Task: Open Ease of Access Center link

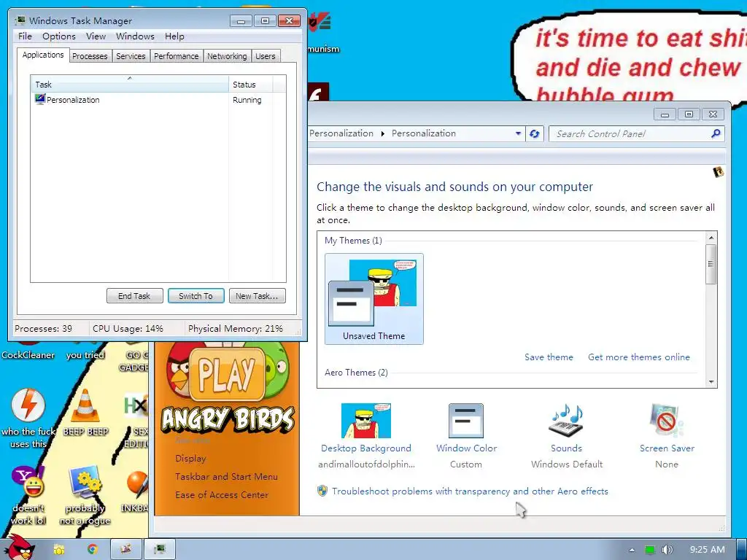Action: [222, 495]
